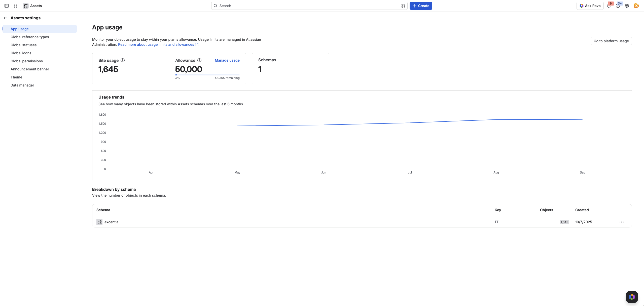
Task: Collapse the sidebar with the panel icon
Action: (x=7, y=6)
